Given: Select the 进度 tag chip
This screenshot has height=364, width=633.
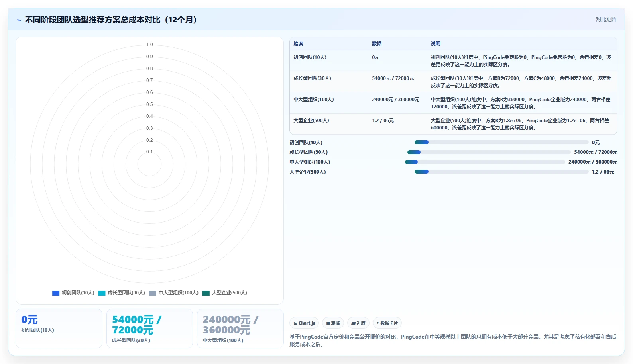Looking at the screenshot, I should [358, 323].
